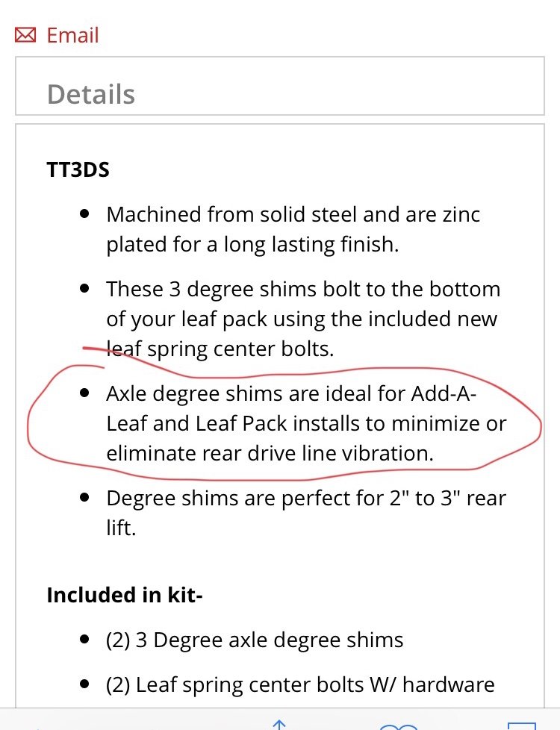Image resolution: width=560 pixels, height=730 pixels.
Task: Open the Safari tabs switcher icon
Action: pyautogui.click(x=521, y=726)
